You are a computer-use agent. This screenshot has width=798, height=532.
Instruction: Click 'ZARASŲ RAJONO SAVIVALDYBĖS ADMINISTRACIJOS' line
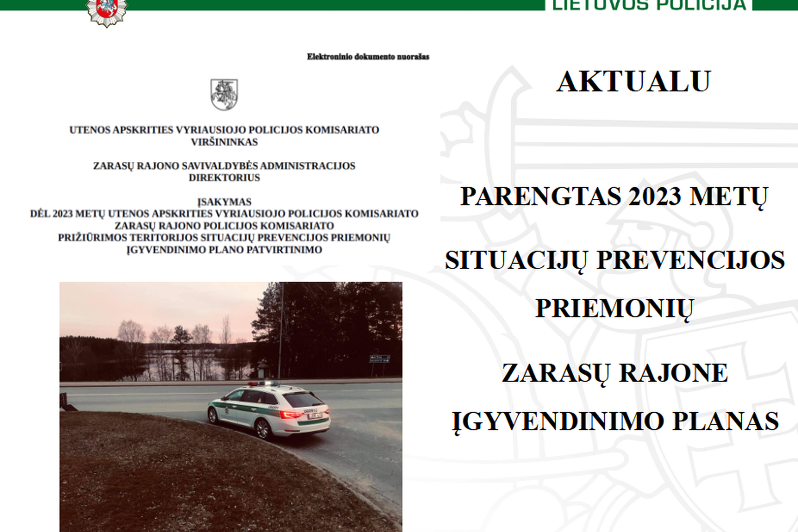coord(224,166)
